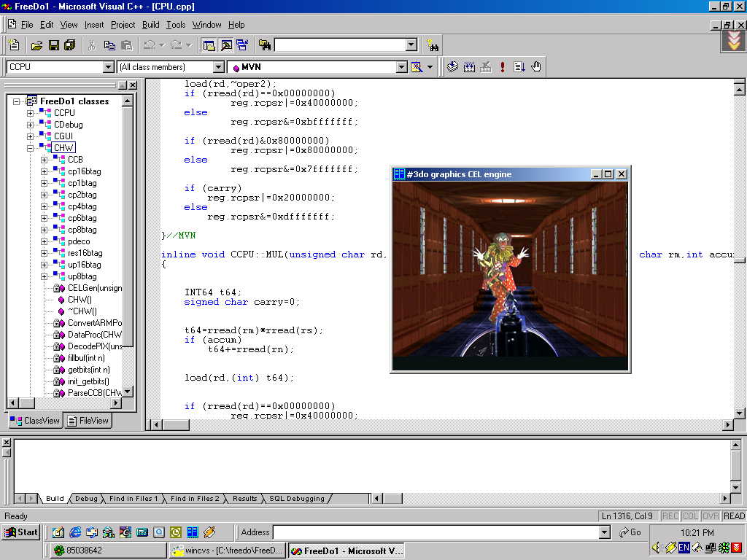Open the All class members dropdown
This screenshot has height=560, width=747.
218,67
